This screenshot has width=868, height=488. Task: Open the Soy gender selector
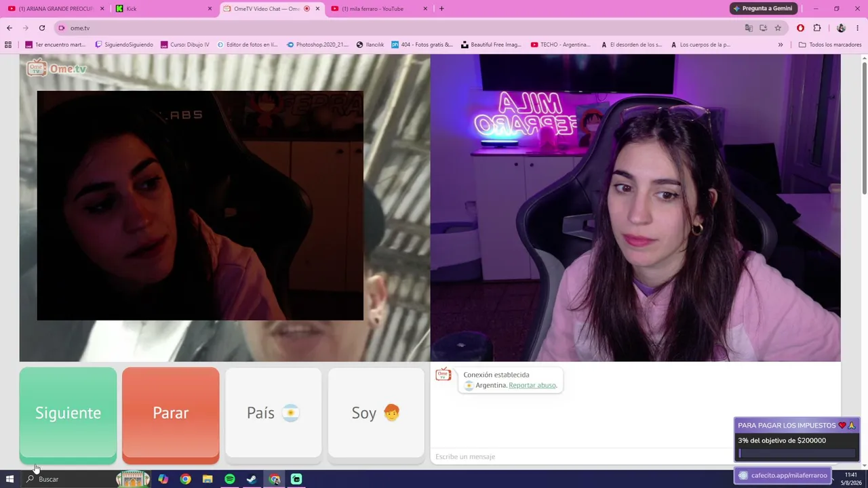(x=376, y=413)
